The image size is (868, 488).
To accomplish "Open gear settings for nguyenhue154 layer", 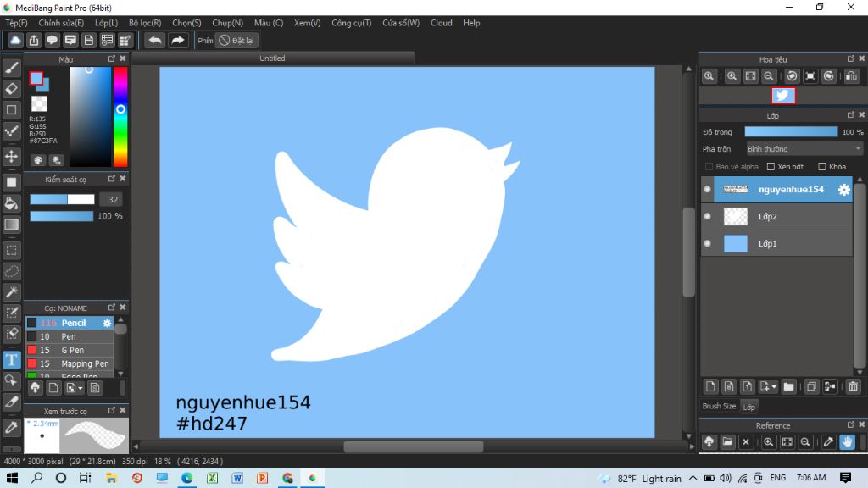I will (x=843, y=189).
